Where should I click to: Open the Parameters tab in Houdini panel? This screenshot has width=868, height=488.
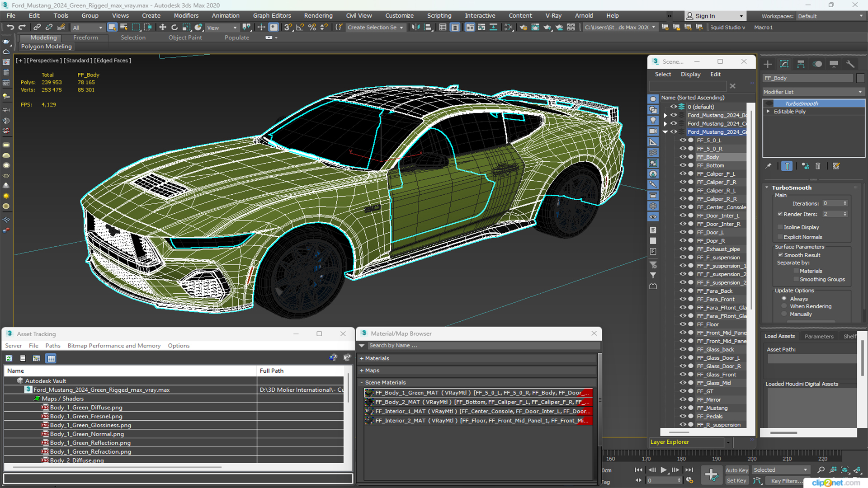(819, 336)
